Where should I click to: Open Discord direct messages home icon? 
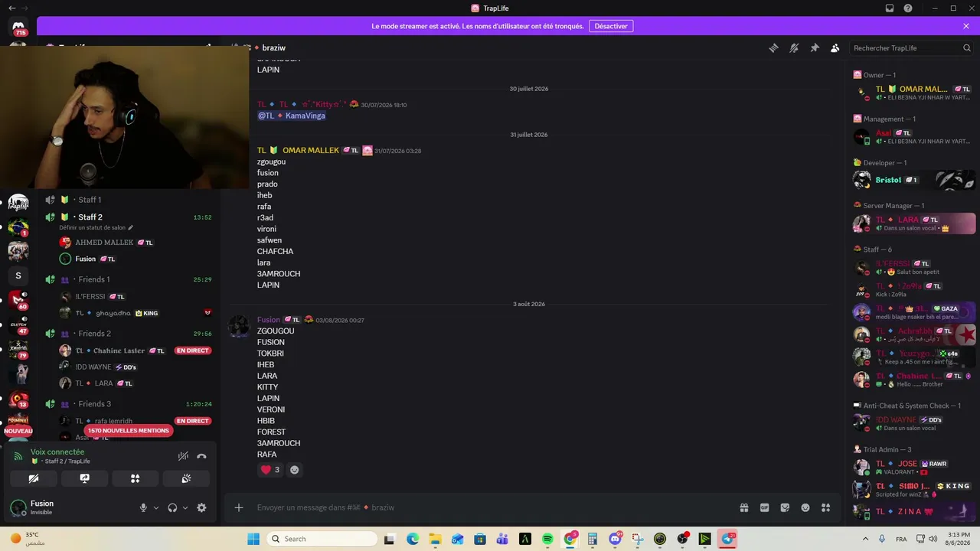(18, 28)
